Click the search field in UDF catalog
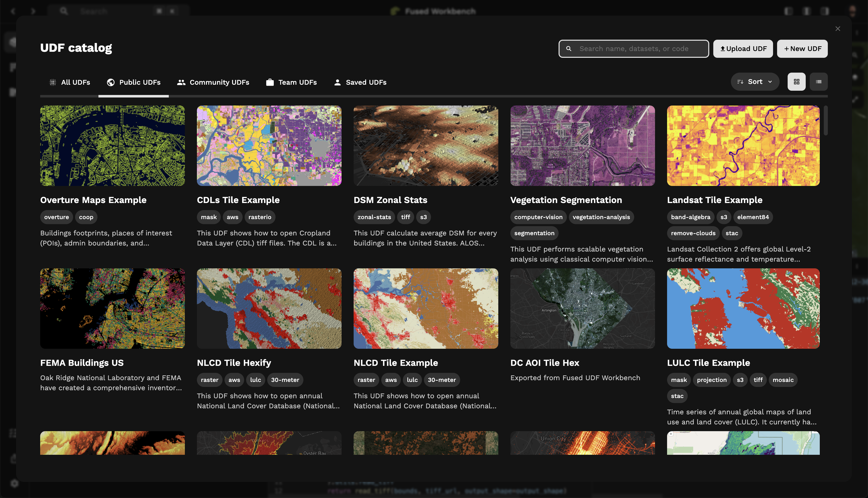The width and height of the screenshot is (868, 498). coord(633,48)
